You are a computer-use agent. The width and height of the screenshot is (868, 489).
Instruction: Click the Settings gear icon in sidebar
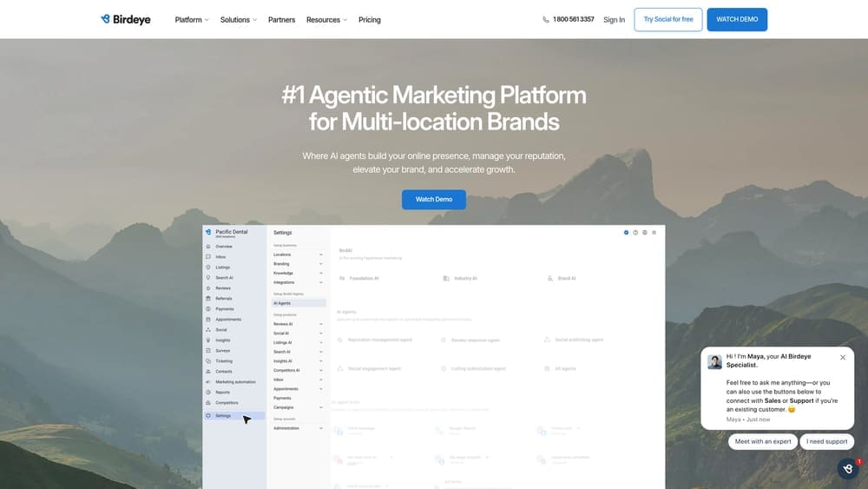[x=208, y=416]
